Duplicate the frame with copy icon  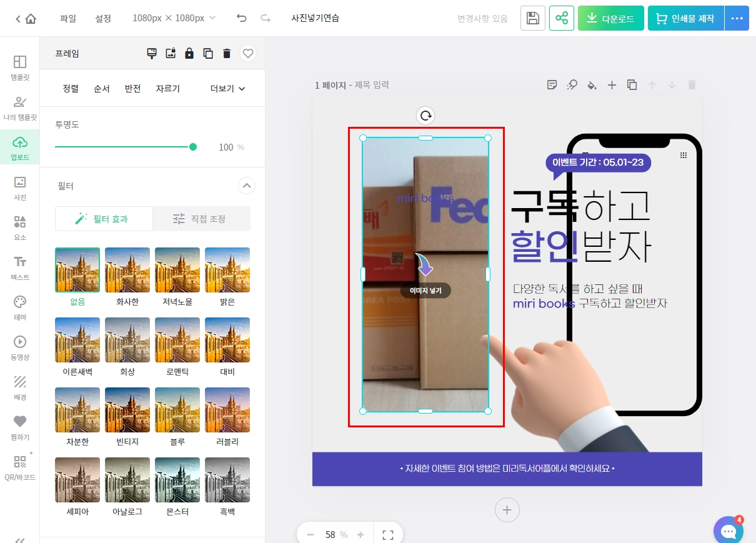pyautogui.click(x=209, y=53)
